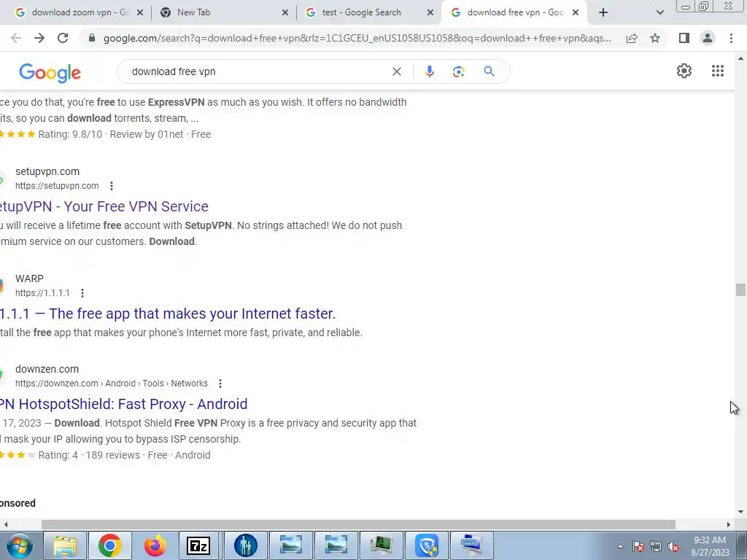
Task: Click the vertical scrollbar thumb
Action: point(740,289)
